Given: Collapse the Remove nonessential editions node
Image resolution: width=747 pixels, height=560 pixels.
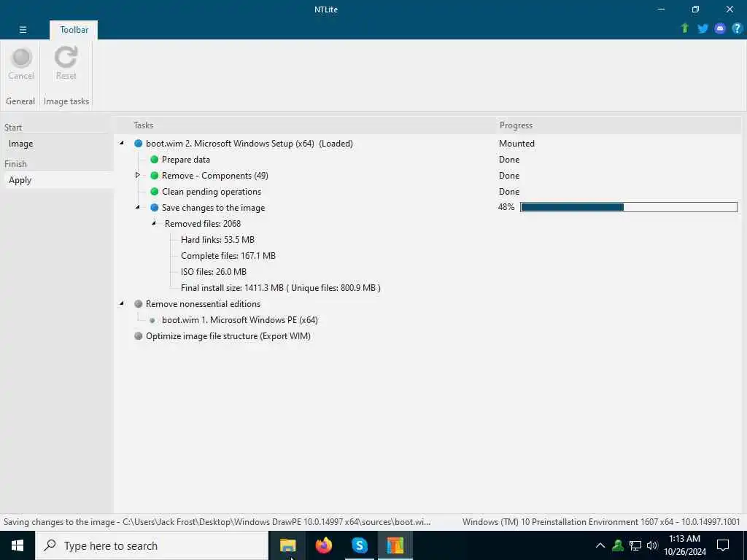Looking at the screenshot, I should [122, 303].
